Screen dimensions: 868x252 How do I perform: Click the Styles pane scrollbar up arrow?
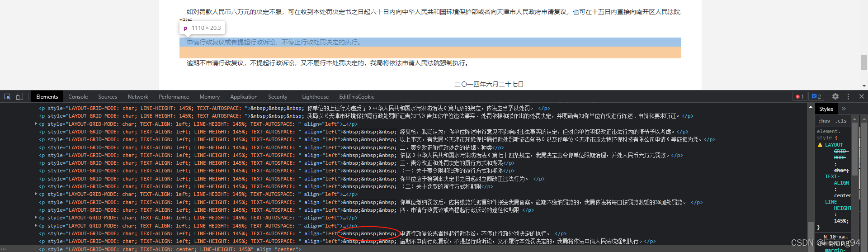pyautogui.click(x=854, y=119)
